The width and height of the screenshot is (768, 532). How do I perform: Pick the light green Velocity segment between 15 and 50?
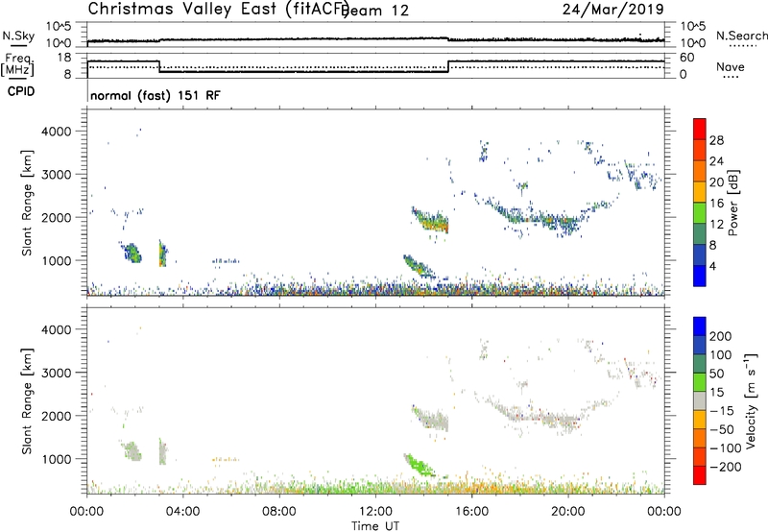pos(700,382)
